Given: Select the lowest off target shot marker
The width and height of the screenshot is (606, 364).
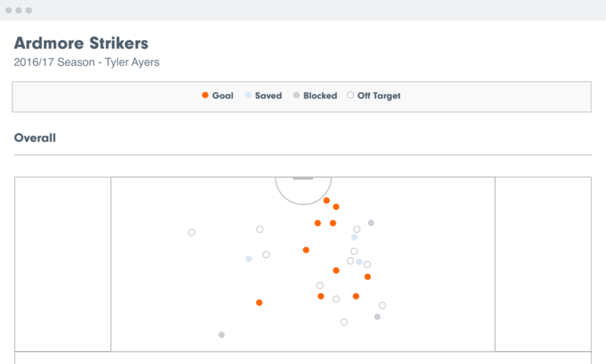Looking at the screenshot, I should tap(344, 322).
